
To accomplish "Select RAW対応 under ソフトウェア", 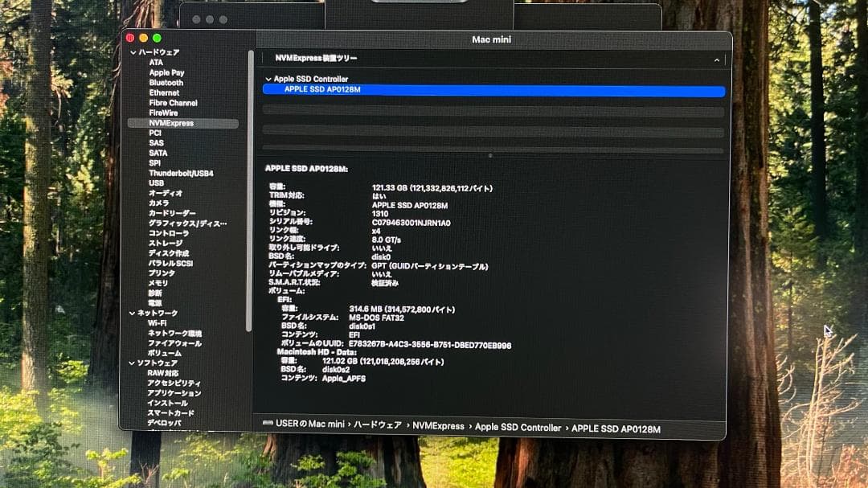I will [x=162, y=373].
